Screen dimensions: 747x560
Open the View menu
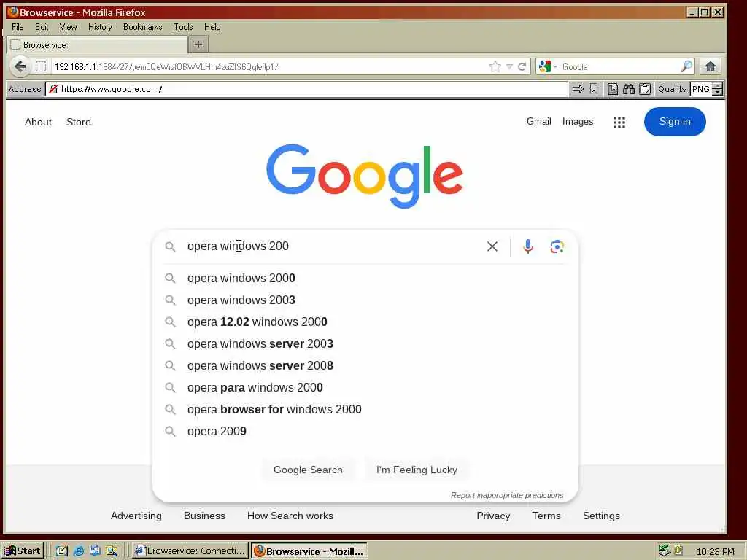click(x=68, y=27)
